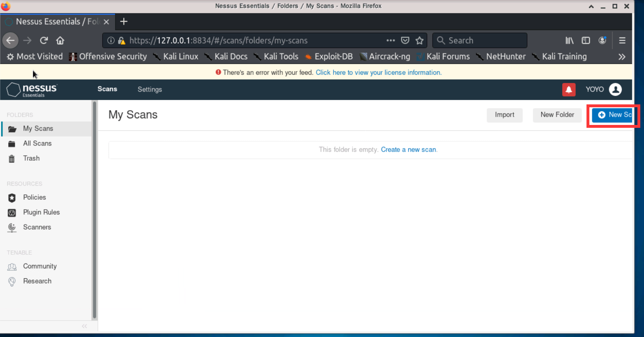The width and height of the screenshot is (644, 337).
Task: Reload the Nessus page
Action: [44, 40]
